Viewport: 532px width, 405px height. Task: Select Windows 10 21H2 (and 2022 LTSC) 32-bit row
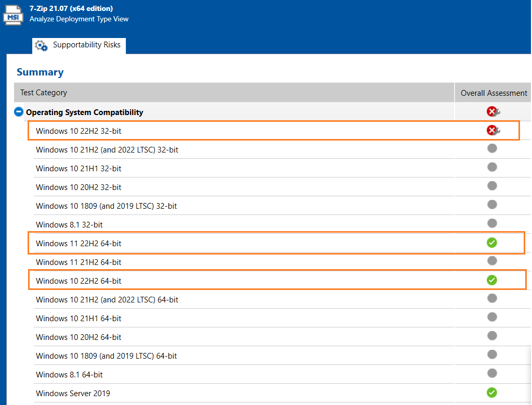pyautogui.click(x=107, y=150)
